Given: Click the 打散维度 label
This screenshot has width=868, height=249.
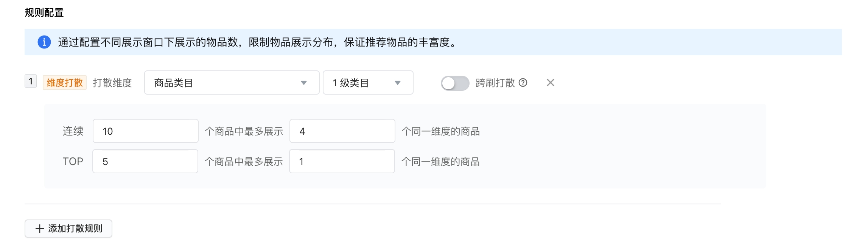Looking at the screenshot, I should (x=112, y=82).
